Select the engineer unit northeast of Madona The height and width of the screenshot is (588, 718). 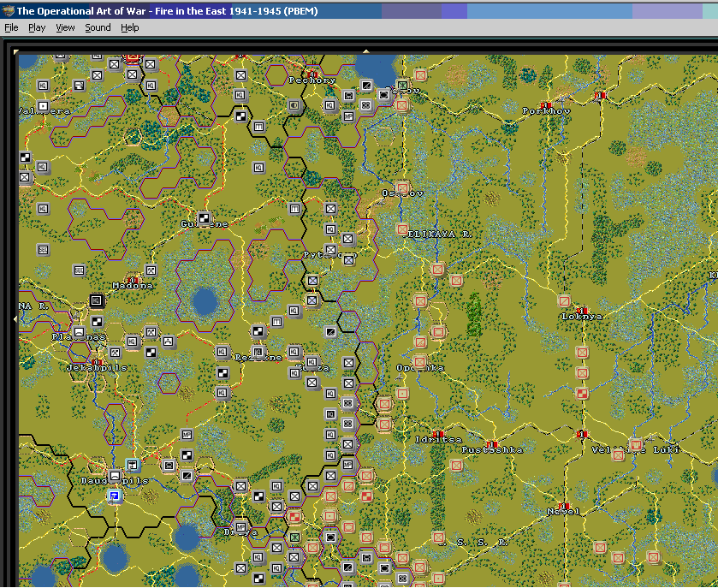[151, 270]
